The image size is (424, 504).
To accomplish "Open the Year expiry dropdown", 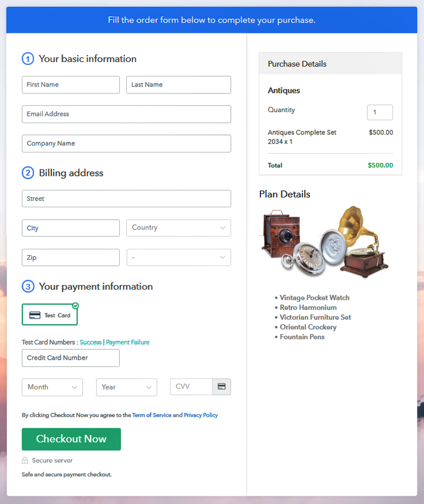I will pyautogui.click(x=126, y=387).
